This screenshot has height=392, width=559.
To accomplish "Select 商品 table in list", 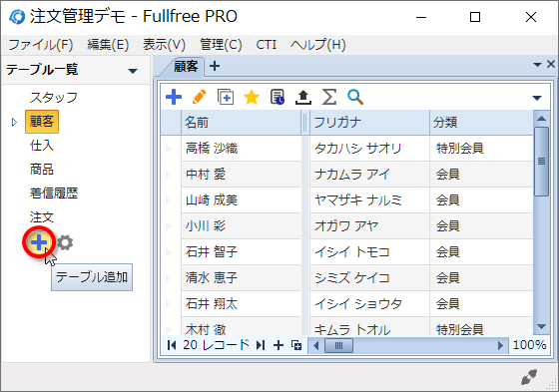I will pos(42,170).
